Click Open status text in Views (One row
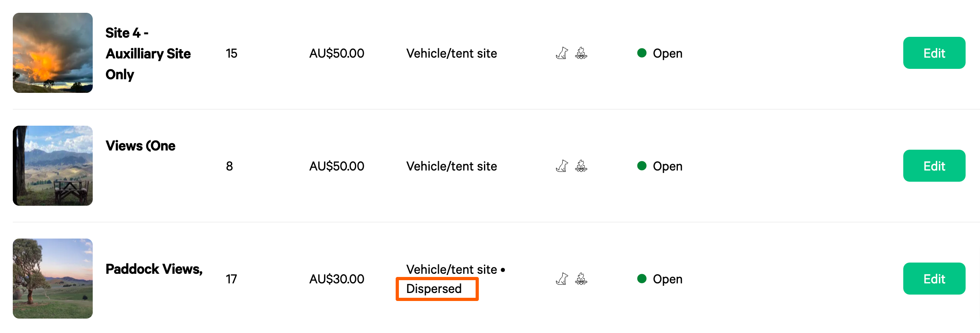This screenshot has height=333, width=980. [x=667, y=166]
